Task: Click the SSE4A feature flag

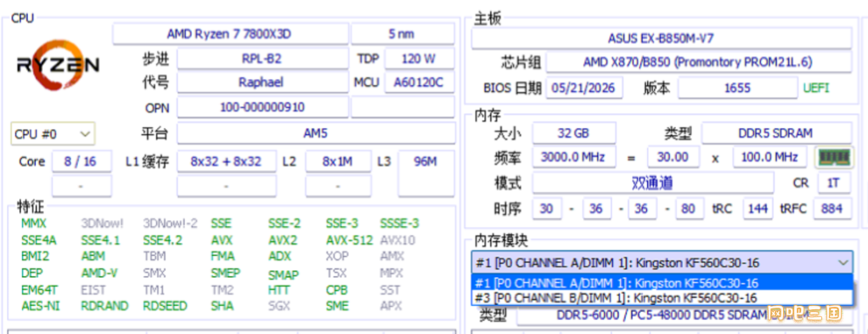Action: [39, 241]
